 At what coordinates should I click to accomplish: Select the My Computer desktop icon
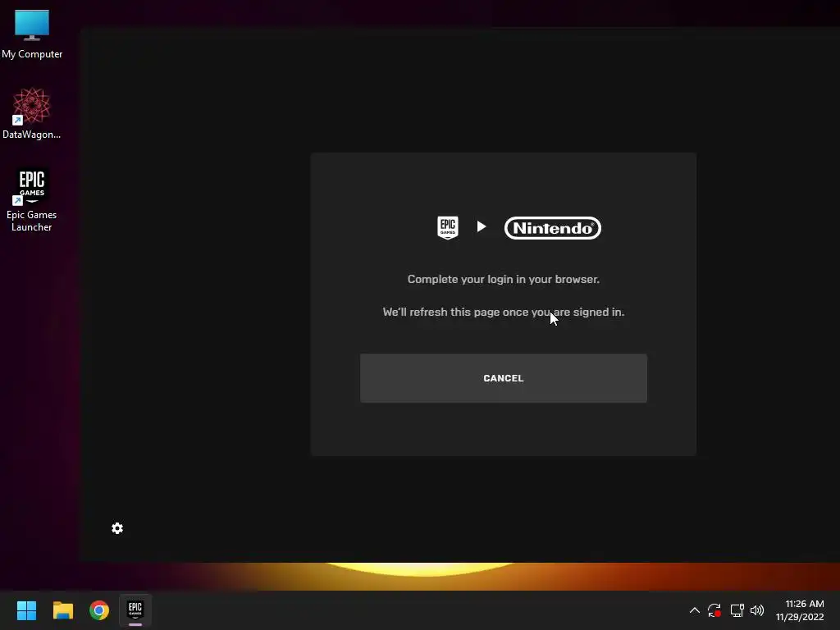[x=32, y=34]
